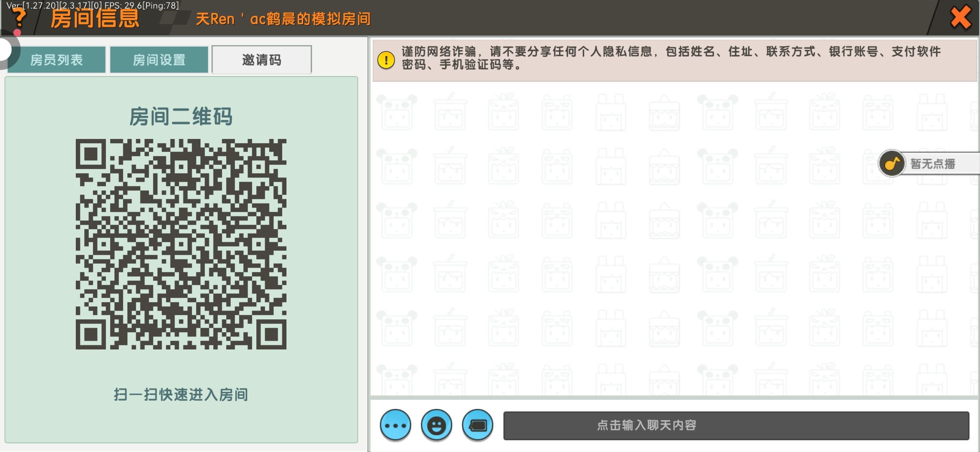This screenshot has height=452, width=980.
Task: Click the 房间二维码 heading
Action: 181,116
